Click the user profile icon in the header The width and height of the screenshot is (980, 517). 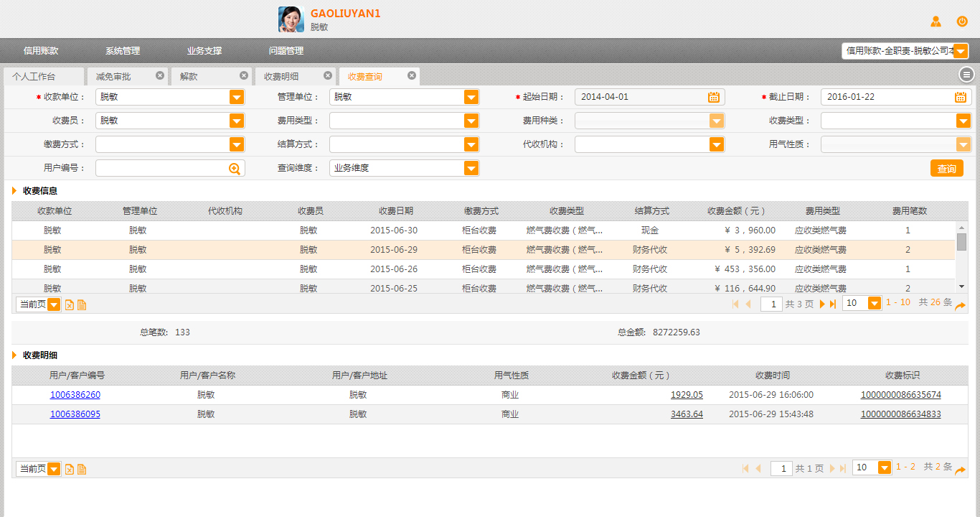936,21
